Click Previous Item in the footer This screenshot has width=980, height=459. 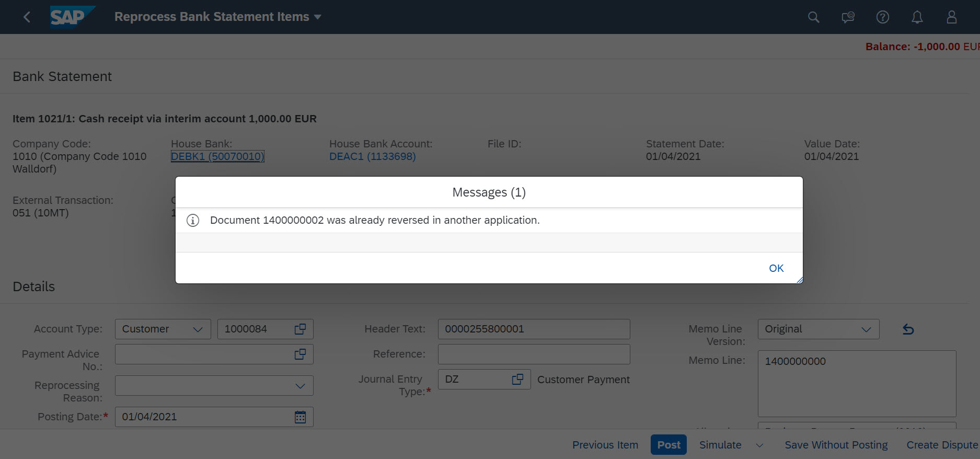(x=605, y=445)
